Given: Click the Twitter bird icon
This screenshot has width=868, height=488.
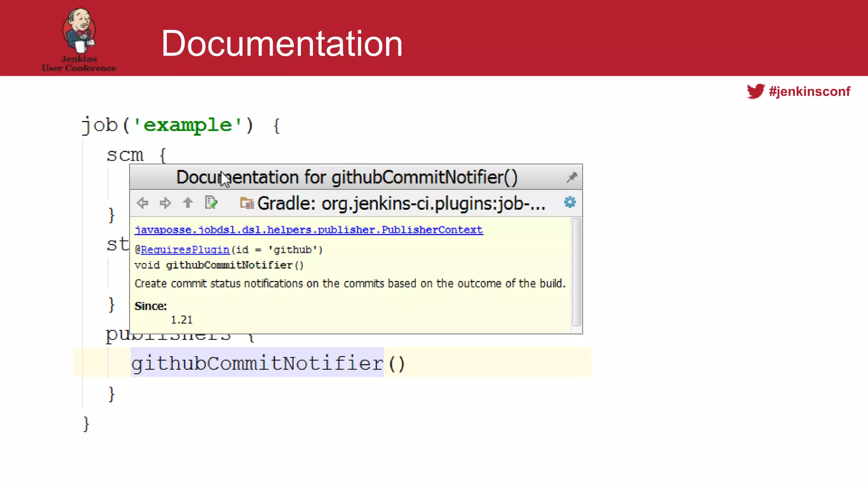Looking at the screenshot, I should coord(756,91).
